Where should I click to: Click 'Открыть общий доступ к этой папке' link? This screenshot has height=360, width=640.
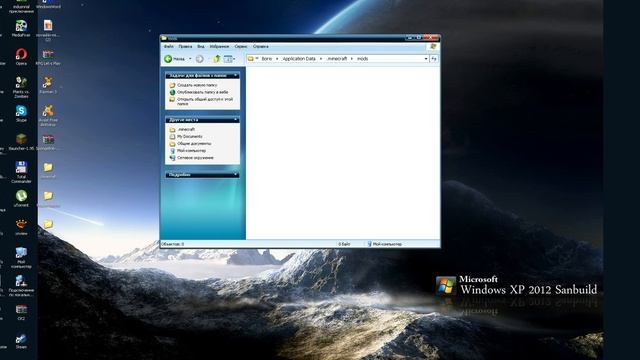click(x=205, y=101)
